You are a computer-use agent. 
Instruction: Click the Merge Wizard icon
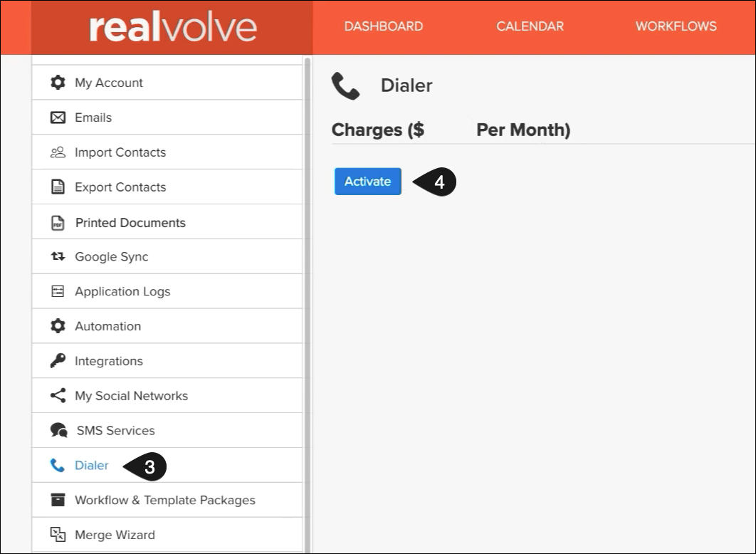[x=58, y=535]
